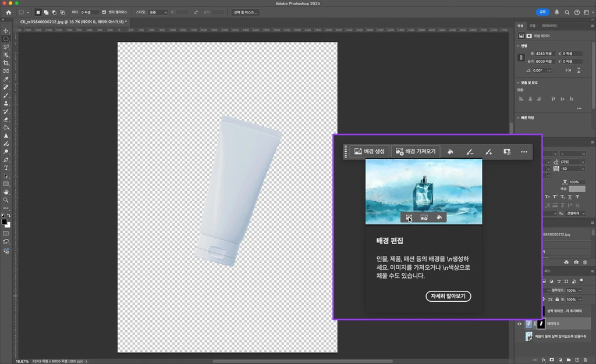The width and height of the screenshot is (596, 364).
Task: Toggle the 앤티 앨리어스 checkbox
Action: click(104, 12)
